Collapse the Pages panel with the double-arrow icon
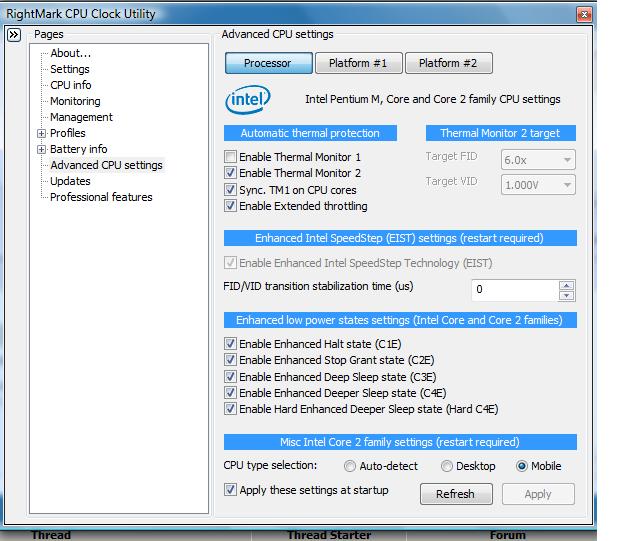This screenshot has width=640, height=541. [14, 35]
